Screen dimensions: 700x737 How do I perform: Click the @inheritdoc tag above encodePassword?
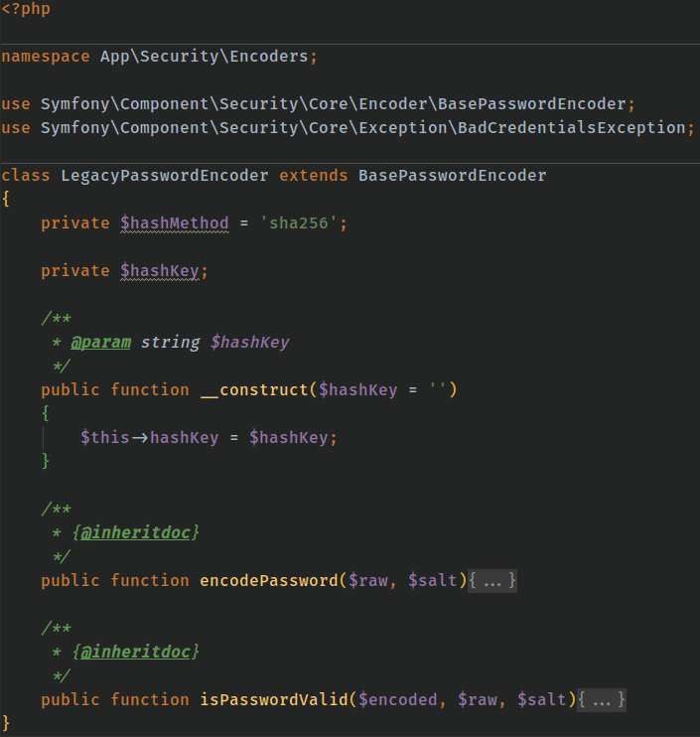click(x=134, y=532)
